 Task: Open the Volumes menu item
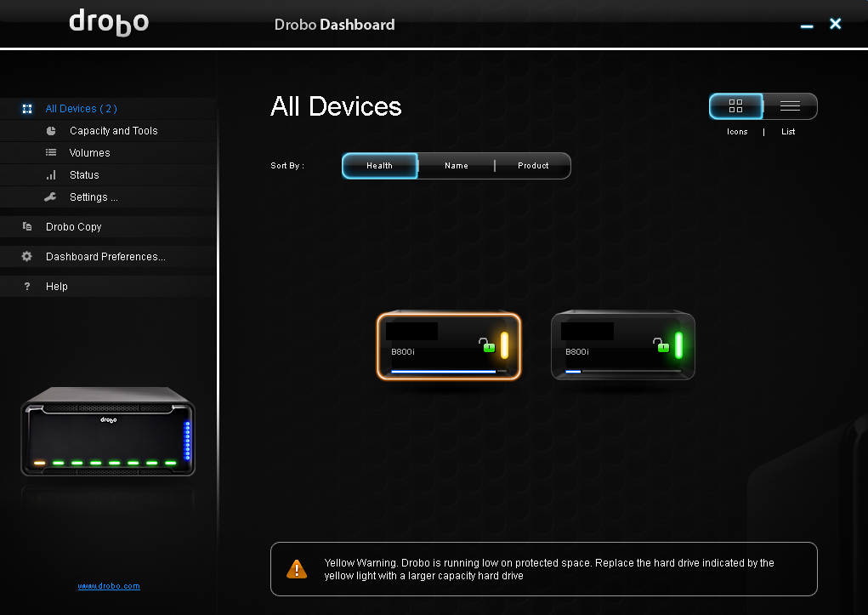click(109, 153)
